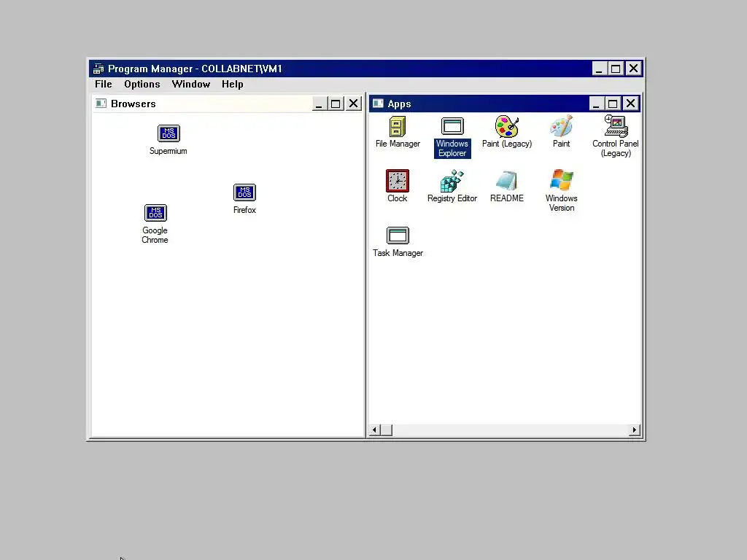
Task: Open the Apps window control menu icon
Action: [x=378, y=104]
